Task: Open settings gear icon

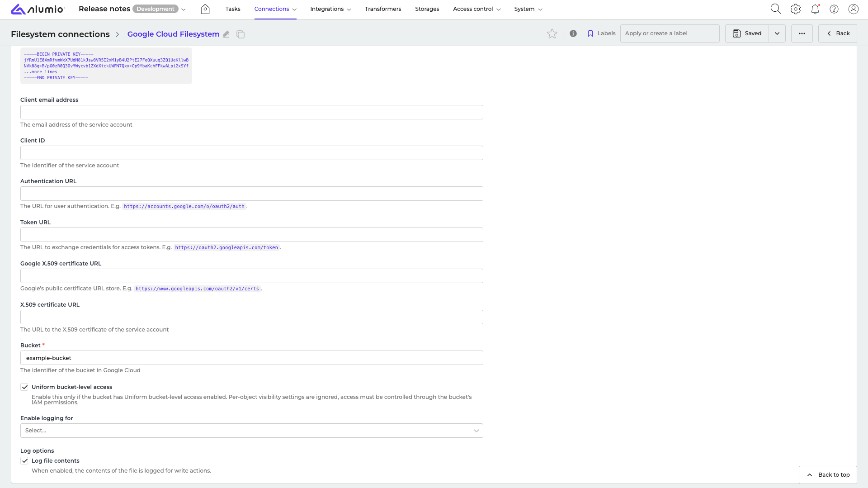Action: (x=796, y=9)
